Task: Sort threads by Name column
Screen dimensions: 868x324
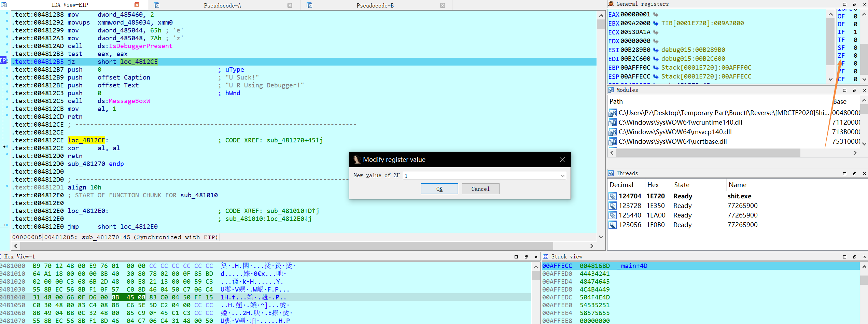Action: pos(772,185)
